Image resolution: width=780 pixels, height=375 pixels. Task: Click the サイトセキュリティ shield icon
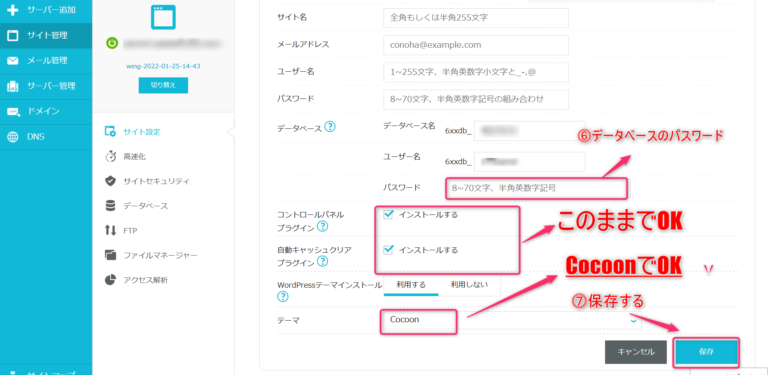[x=110, y=181]
